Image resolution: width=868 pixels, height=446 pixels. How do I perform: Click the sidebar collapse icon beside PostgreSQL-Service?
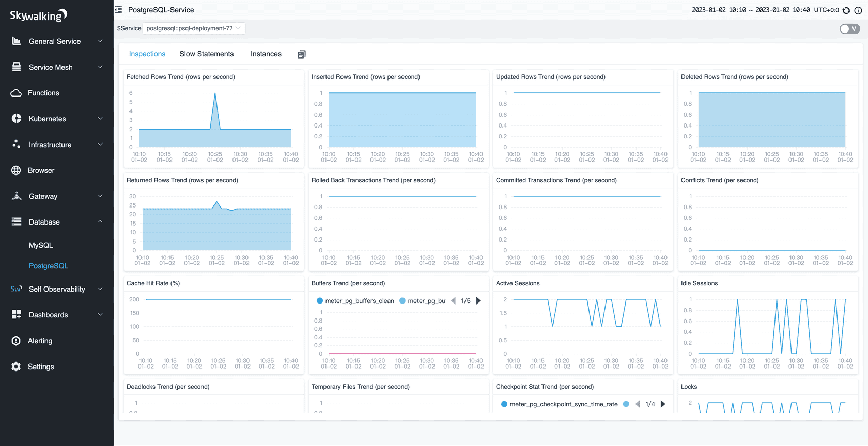point(118,10)
